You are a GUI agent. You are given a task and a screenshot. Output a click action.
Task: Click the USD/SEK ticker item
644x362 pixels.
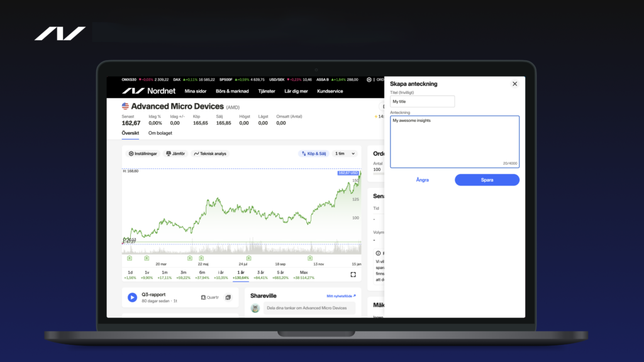(291, 80)
